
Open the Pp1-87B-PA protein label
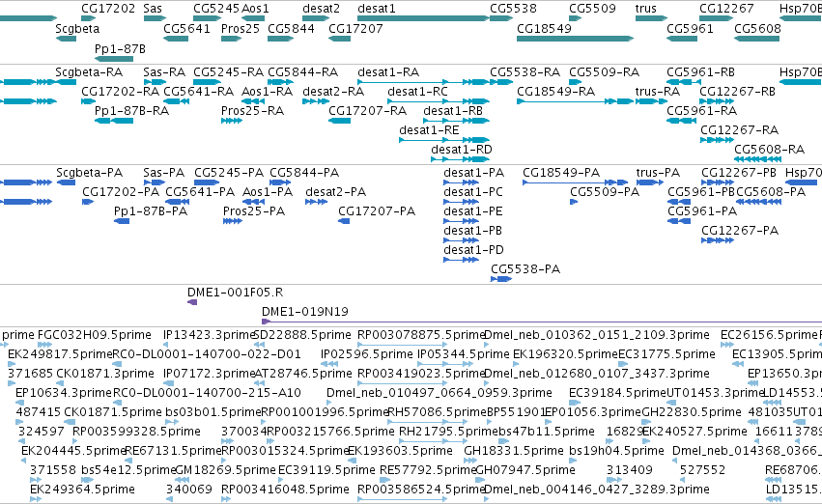(151, 211)
